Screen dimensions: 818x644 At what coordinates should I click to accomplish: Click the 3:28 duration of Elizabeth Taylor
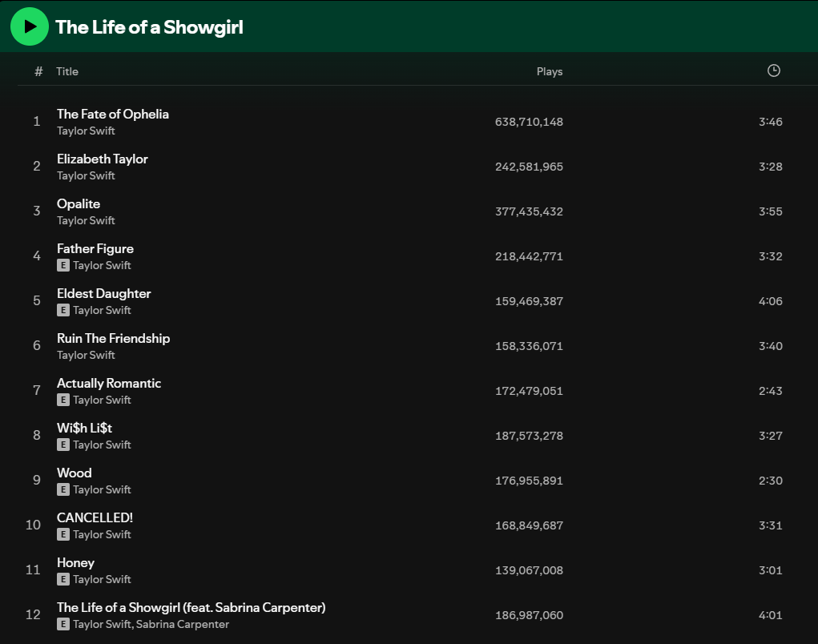coord(771,167)
